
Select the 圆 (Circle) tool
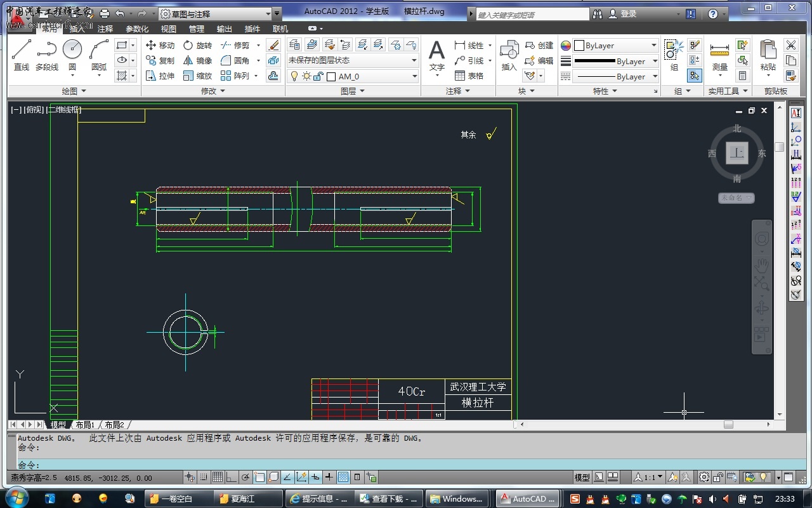coord(72,55)
